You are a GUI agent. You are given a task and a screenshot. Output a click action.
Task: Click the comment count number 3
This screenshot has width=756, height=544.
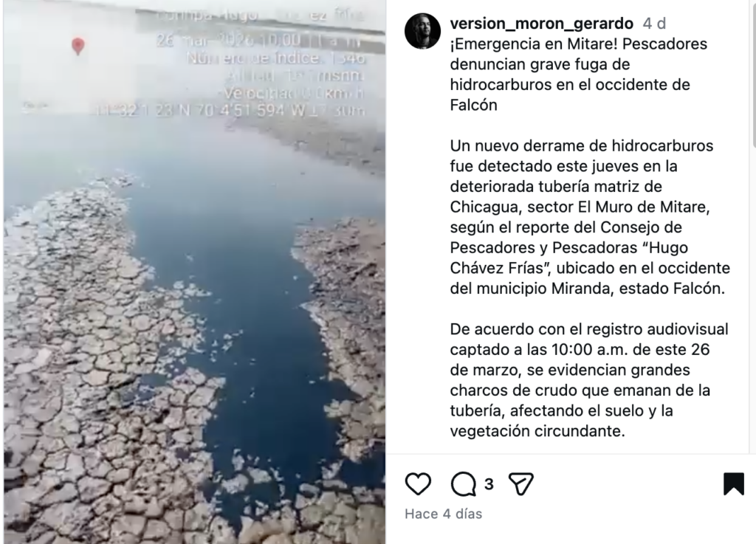tap(489, 483)
